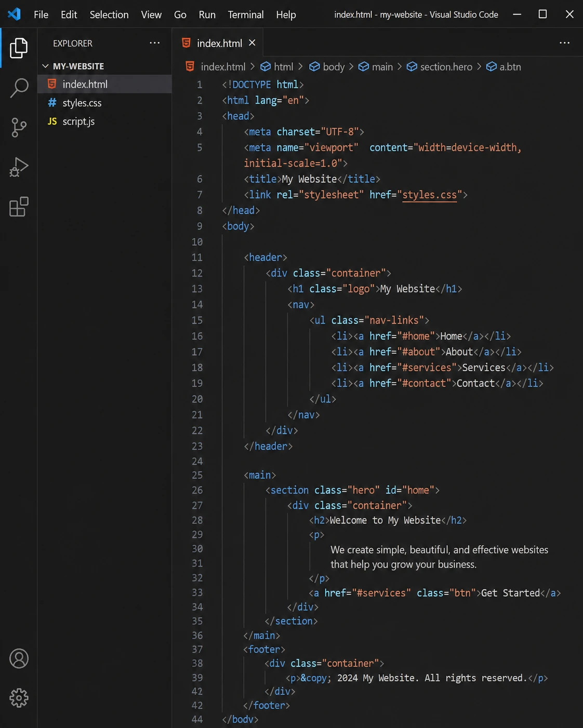This screenshot has height=728, width=583.
Task: Open the Run menu
Action: pos(207,15)
